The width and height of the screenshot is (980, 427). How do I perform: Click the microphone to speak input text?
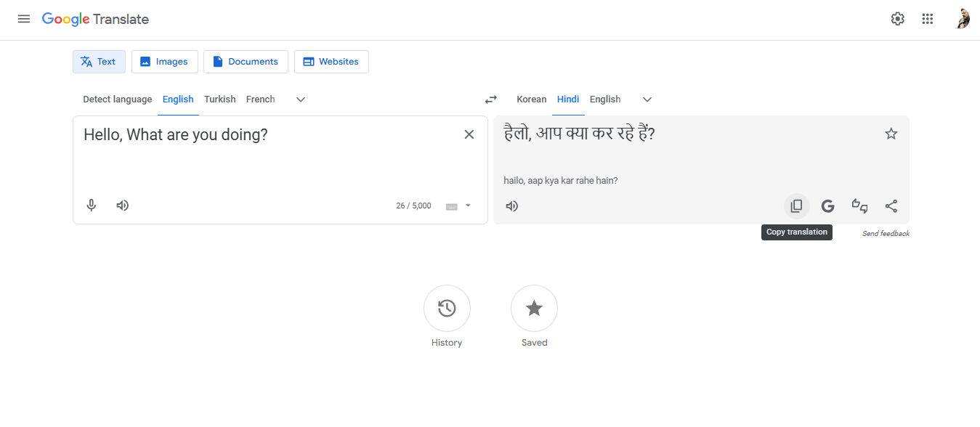[x=91, y=206]
